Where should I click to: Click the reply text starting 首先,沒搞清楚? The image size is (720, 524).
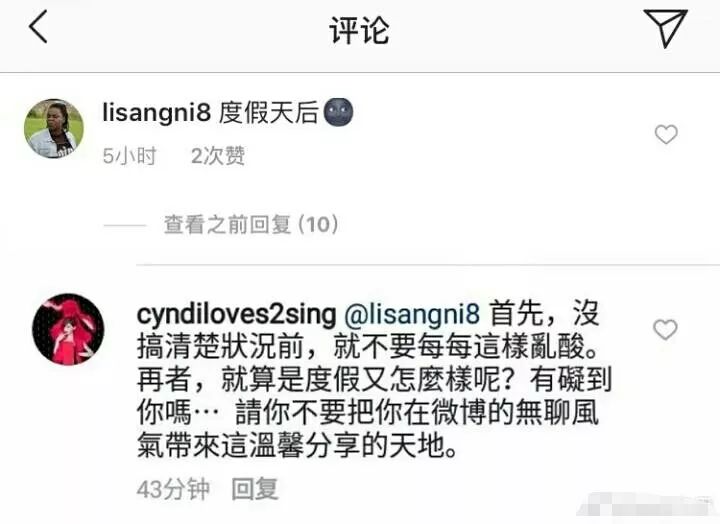click(374, 379)
